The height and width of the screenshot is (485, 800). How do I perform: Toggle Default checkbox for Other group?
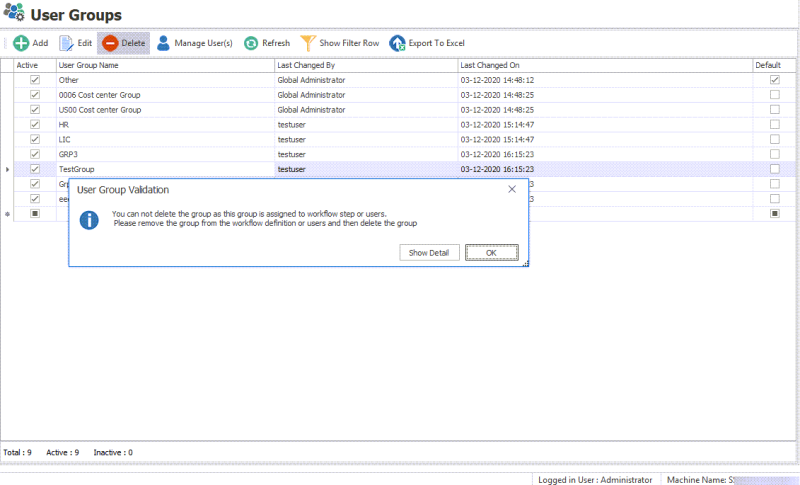774,80
